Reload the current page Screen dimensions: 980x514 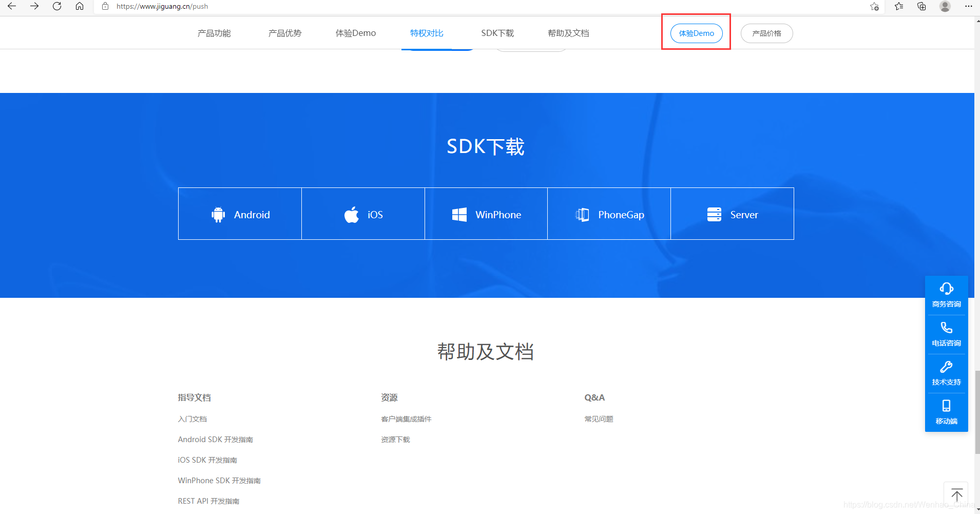point(57,6)
